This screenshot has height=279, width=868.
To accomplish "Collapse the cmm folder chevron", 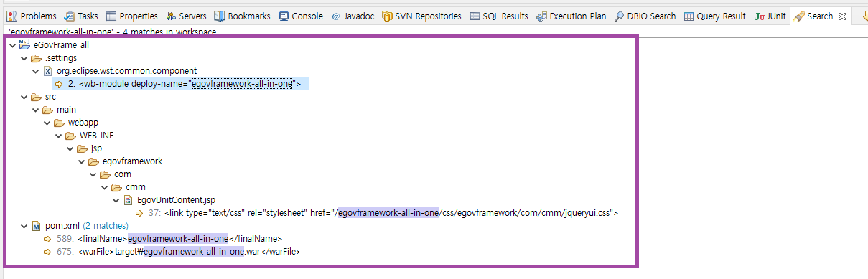I will [x=105, y=187].
